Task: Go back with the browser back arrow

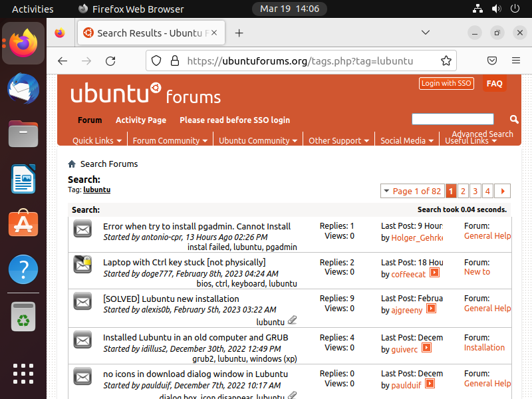Action: tap(63, 61)
